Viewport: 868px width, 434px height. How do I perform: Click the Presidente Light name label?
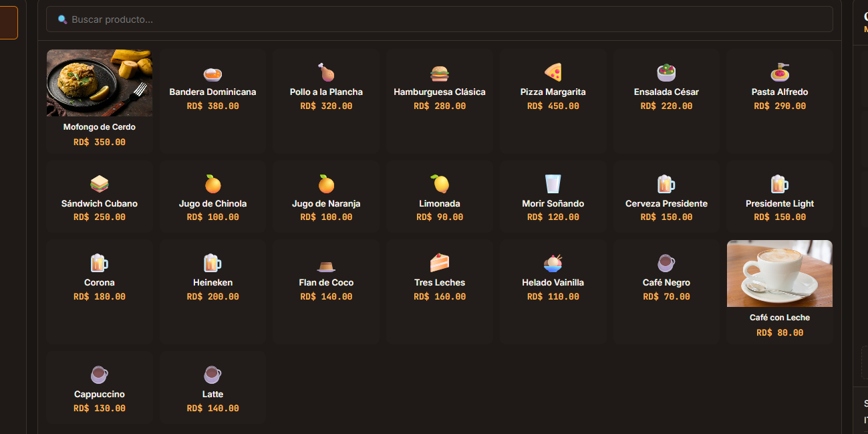pyautogui.click(x=780, y=203)
